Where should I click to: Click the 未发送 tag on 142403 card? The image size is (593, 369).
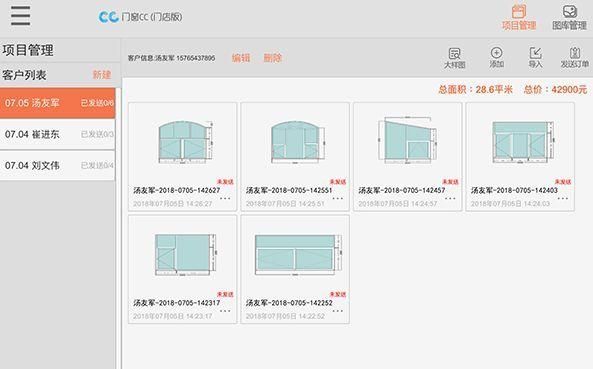pos(563,182)
